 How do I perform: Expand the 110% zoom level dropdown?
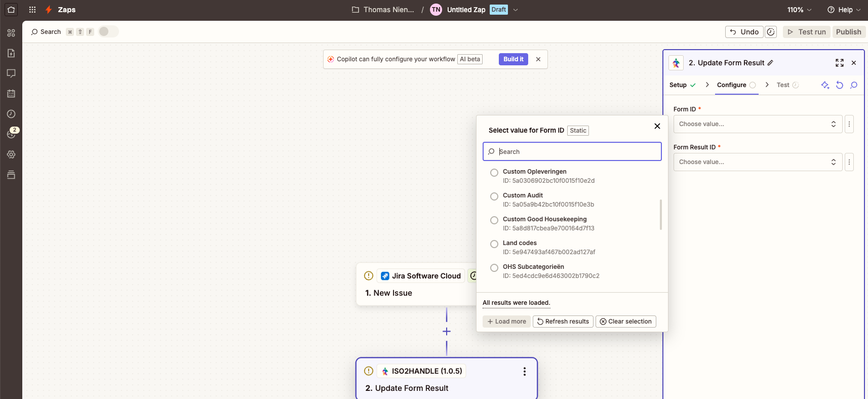point(799,10)
